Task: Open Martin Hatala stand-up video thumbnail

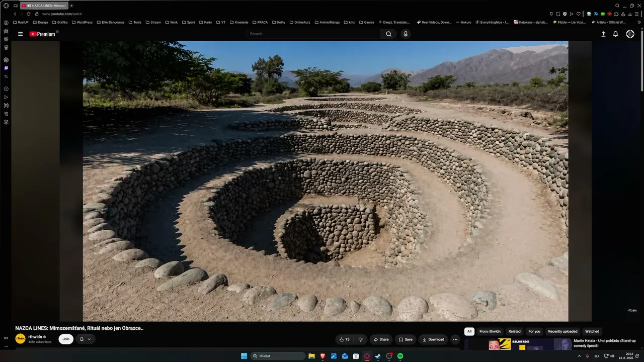Action: 518,344
